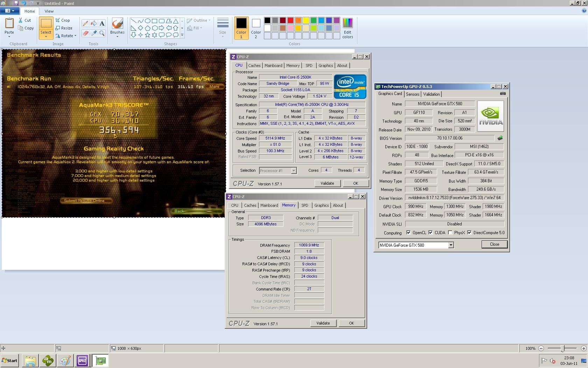588x368 pixels.
Task: Open the Windows Explorer folder taskbar icon
Action: pos(30,360)
